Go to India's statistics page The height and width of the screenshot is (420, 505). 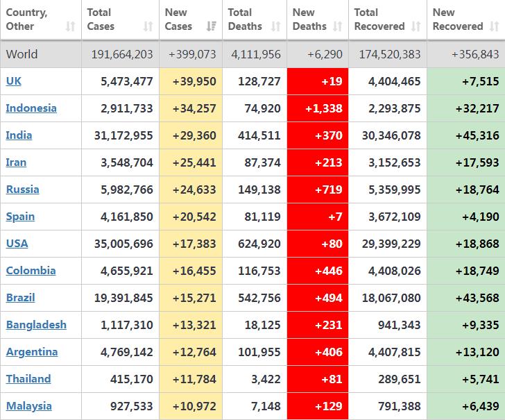click(19, 135)
